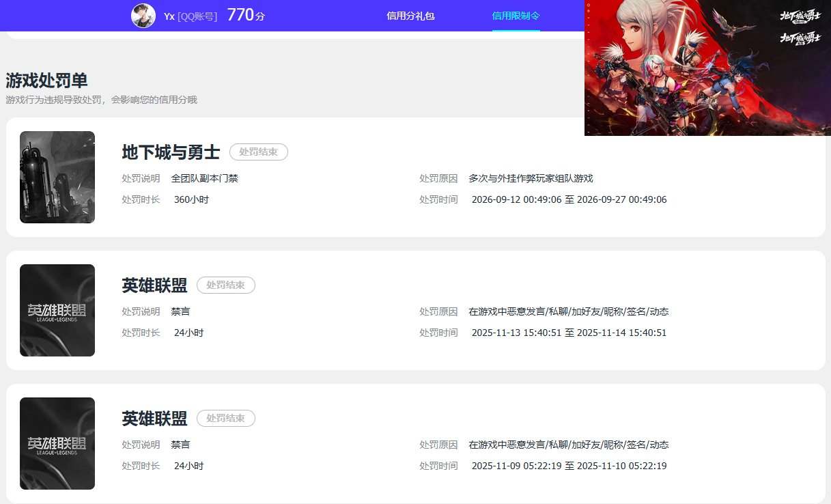Image resolution: width=831 pixels, height=504 pixels.
Task: Open the 信用分礼包 tab
Action: pyautogui.click(x=410, y=16)
